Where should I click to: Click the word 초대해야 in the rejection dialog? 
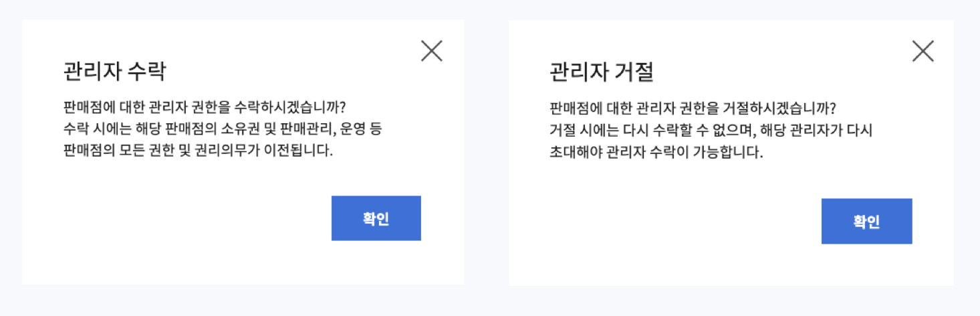[572, 152]
